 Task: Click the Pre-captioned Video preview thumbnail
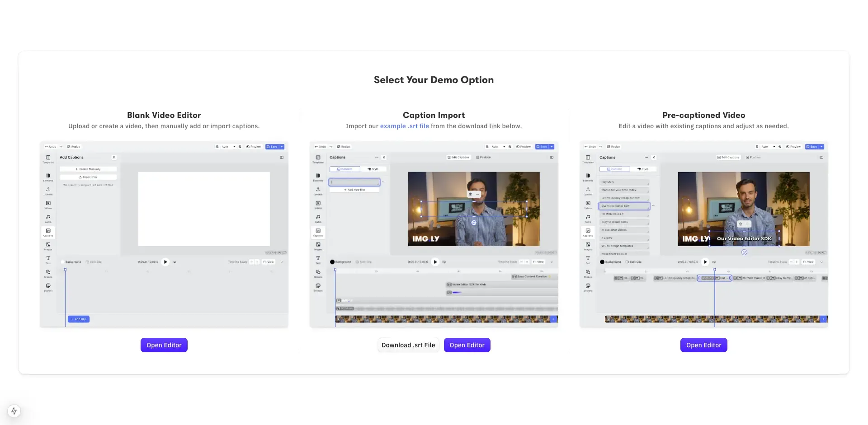[704, 234]
